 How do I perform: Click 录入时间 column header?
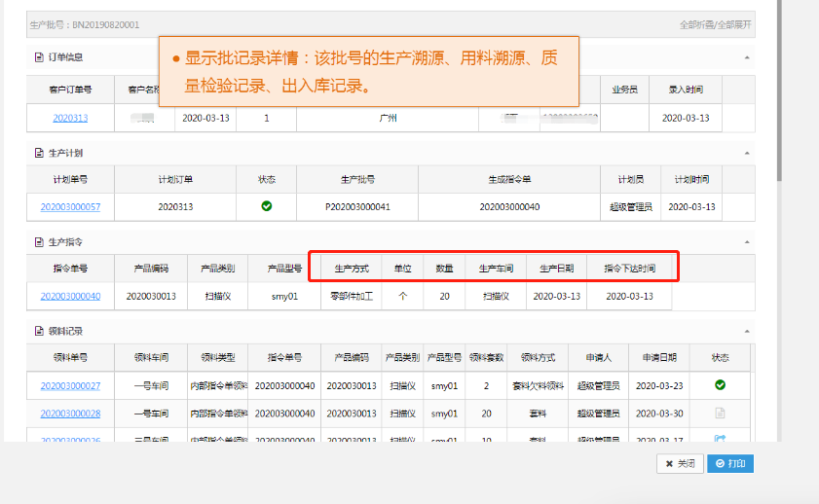click(686, 90)
